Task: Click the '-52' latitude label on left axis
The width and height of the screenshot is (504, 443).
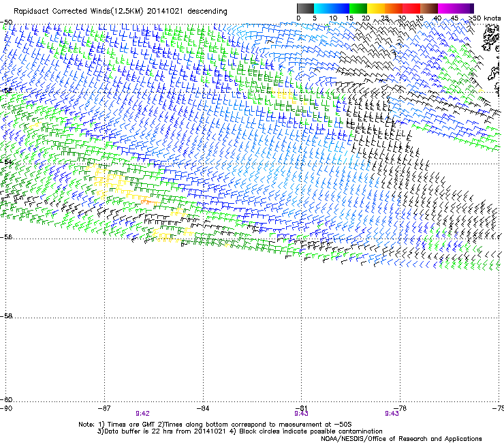Action: [6, 91]
